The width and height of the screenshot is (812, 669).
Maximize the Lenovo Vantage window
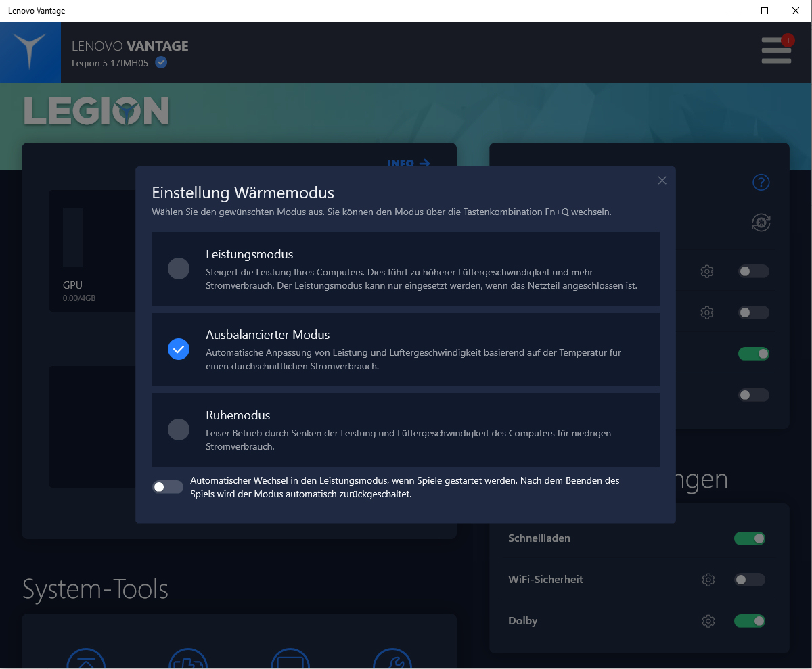pyautogui.click(x=765, y=11)
